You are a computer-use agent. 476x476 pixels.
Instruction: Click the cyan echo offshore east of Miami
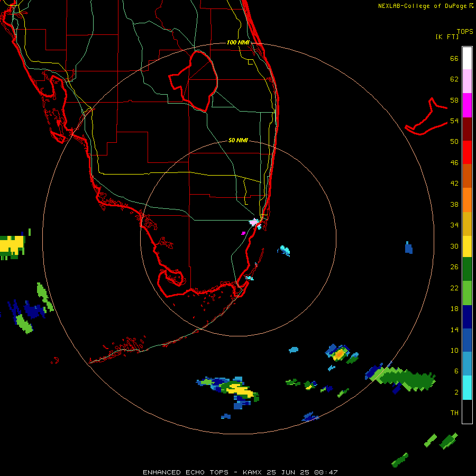tap(284, 251)
